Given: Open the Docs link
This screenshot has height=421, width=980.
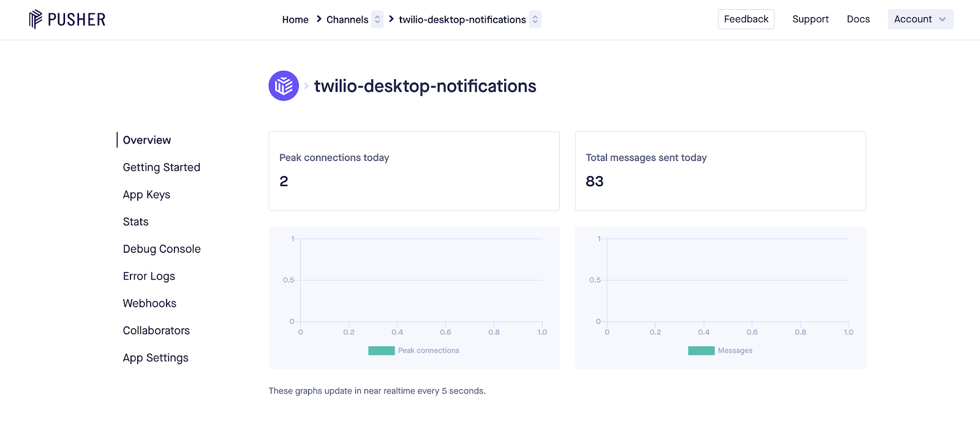Looking at the screenshot, I should click(x=858, y=19).
